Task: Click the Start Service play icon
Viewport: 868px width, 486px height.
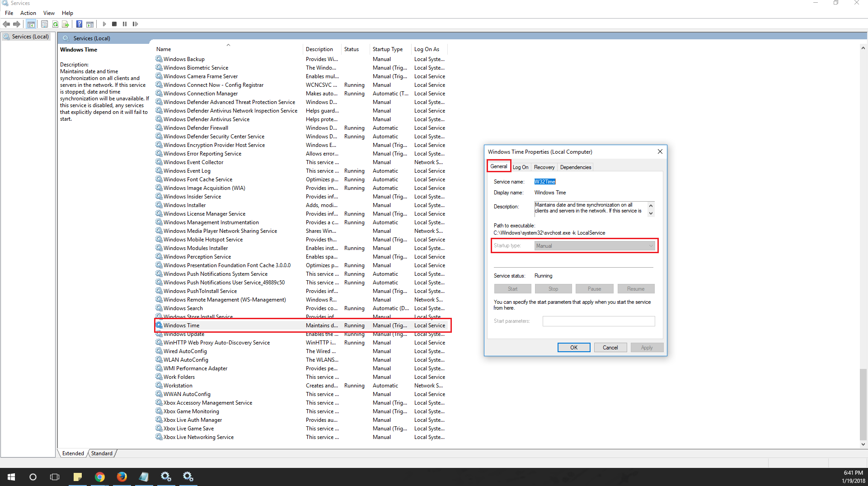Action: [104, 24]
